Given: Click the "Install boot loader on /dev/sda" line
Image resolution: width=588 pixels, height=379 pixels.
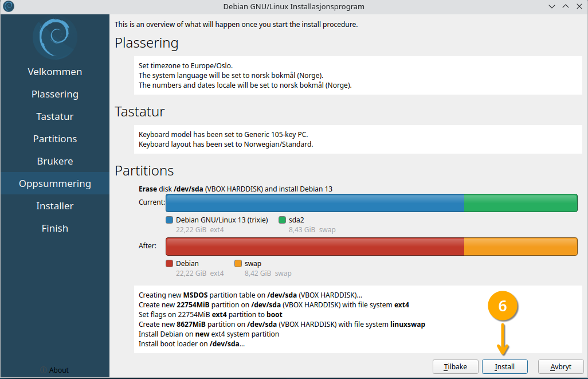Looking at the screenshot, I should coord(191,343).
